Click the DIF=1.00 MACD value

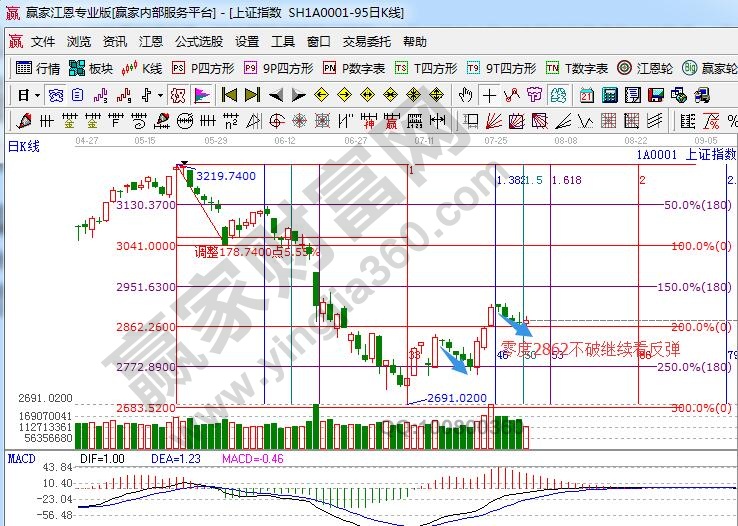(x=102, y=459)
